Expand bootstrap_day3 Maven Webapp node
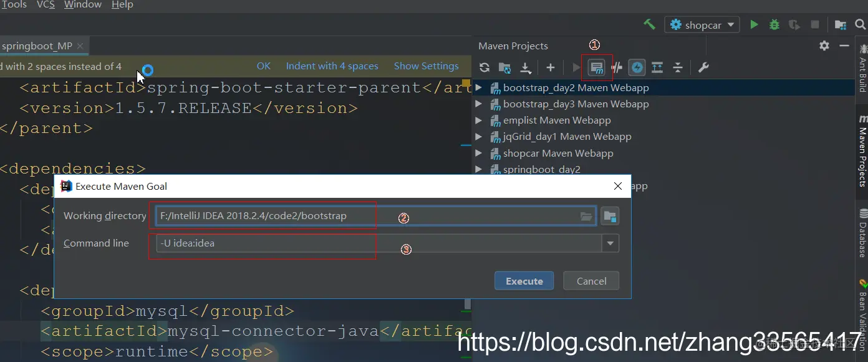 pos(478,104)
